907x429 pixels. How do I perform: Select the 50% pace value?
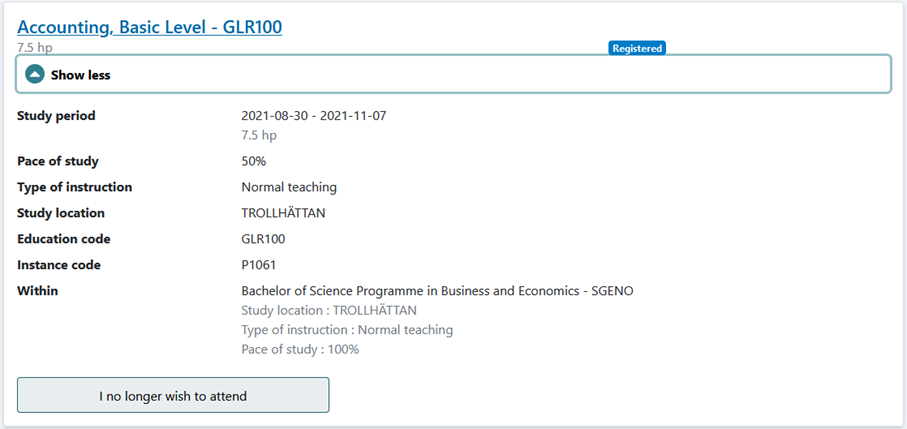tap(253, 161)
